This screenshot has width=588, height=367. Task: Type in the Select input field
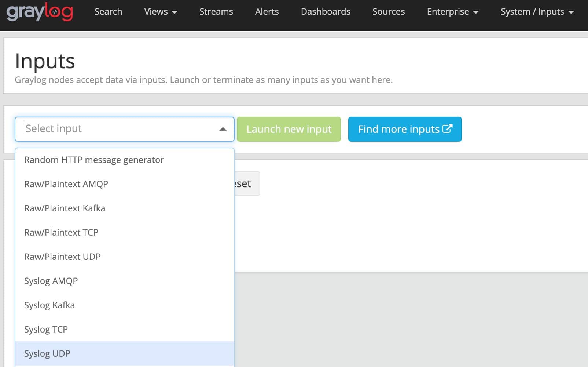[117, 129]
